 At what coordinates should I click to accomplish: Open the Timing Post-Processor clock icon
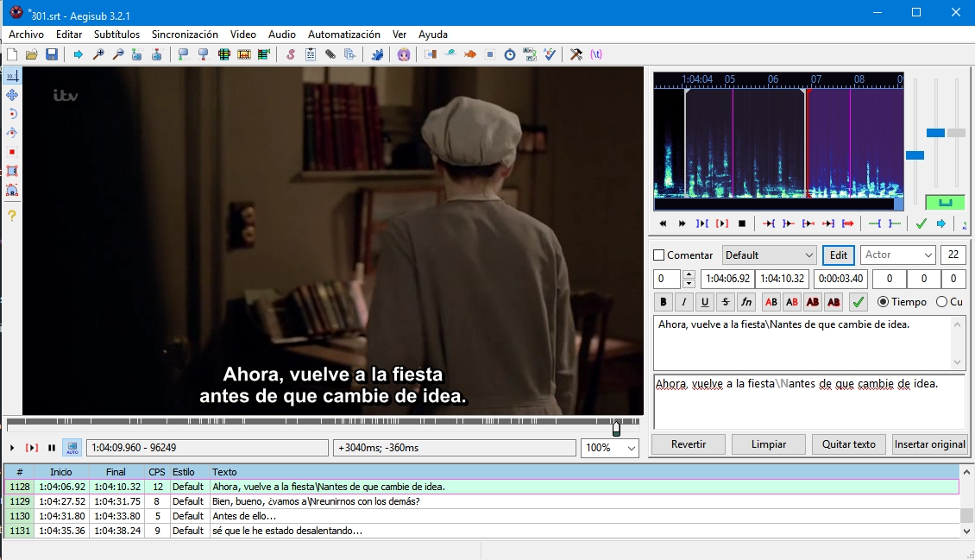[x=510, y=54]
